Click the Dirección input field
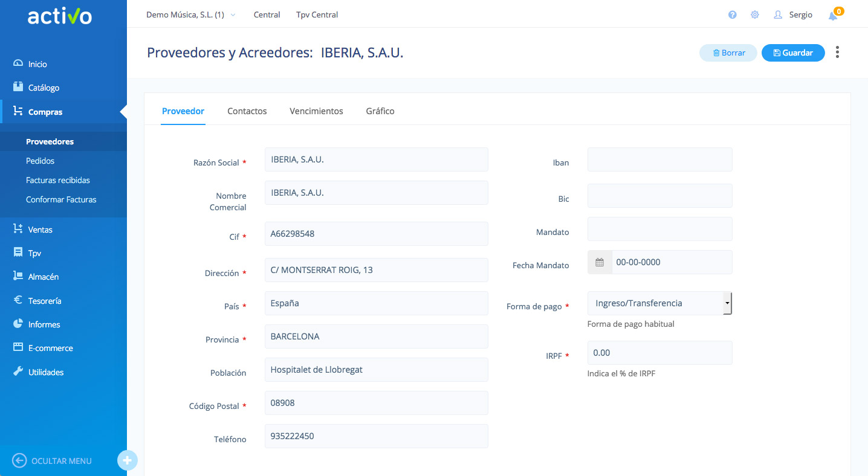868x476 pixels. click(x=376, y=270)
